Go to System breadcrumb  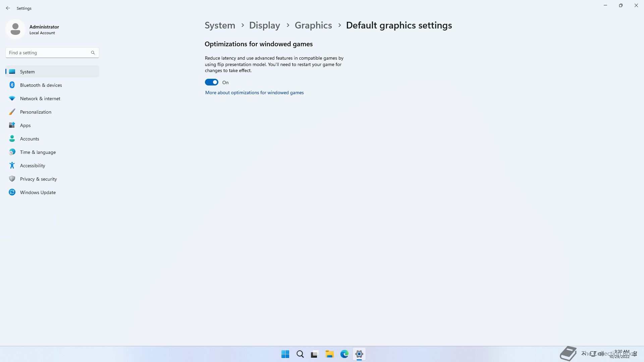click(220, 25)
